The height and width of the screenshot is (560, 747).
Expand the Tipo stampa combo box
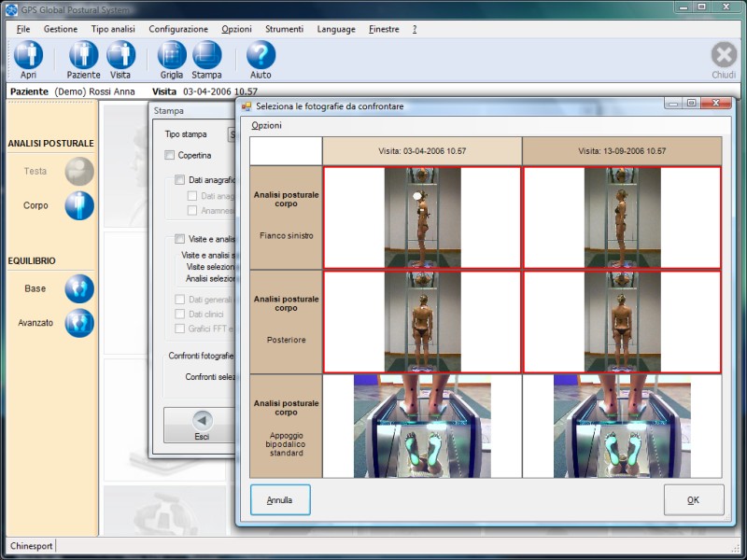[232, 134]
